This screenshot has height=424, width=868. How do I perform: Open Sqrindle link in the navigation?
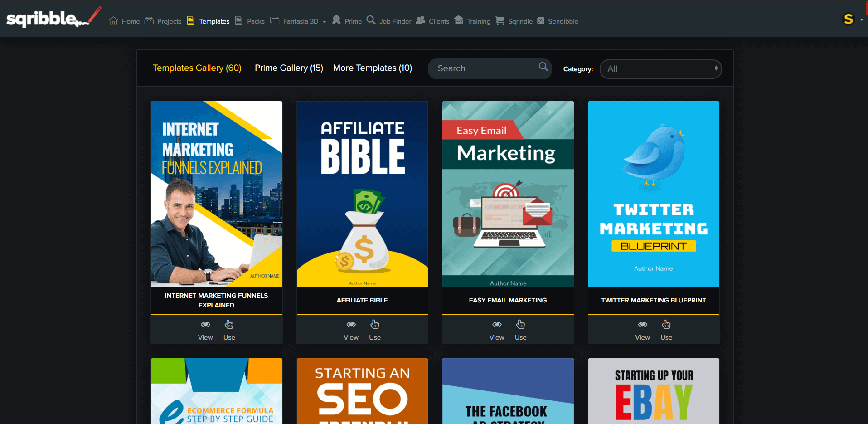(520, 21)
